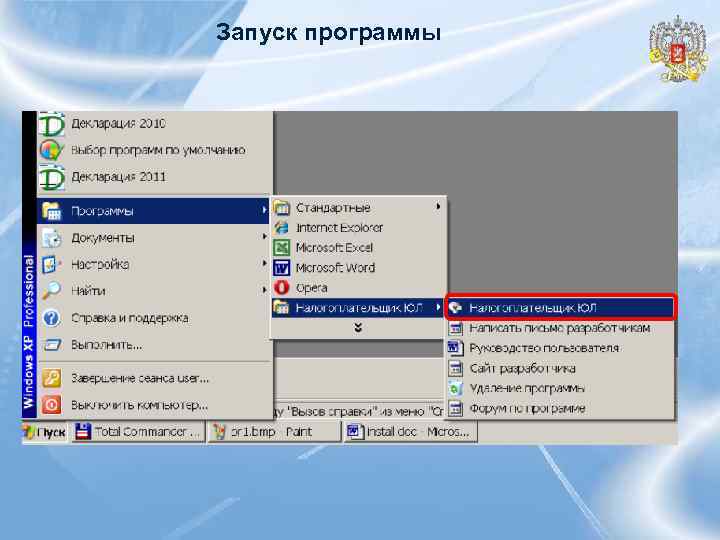Click Microsoft Excel label

pyautogui.click(x=334, y=248)
